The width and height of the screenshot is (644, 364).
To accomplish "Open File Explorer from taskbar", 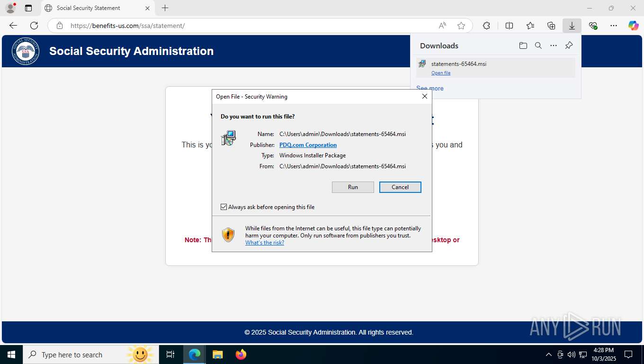I will pos(217,355).
